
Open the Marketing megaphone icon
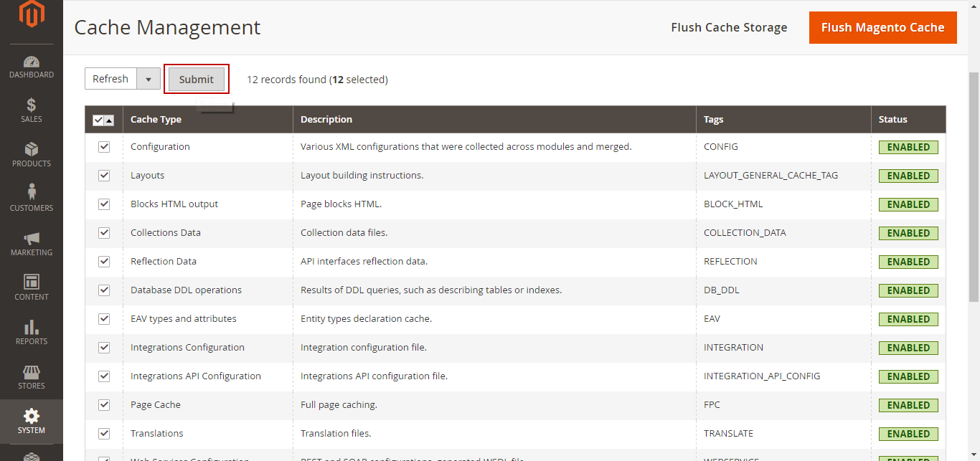tap(32, 238)
